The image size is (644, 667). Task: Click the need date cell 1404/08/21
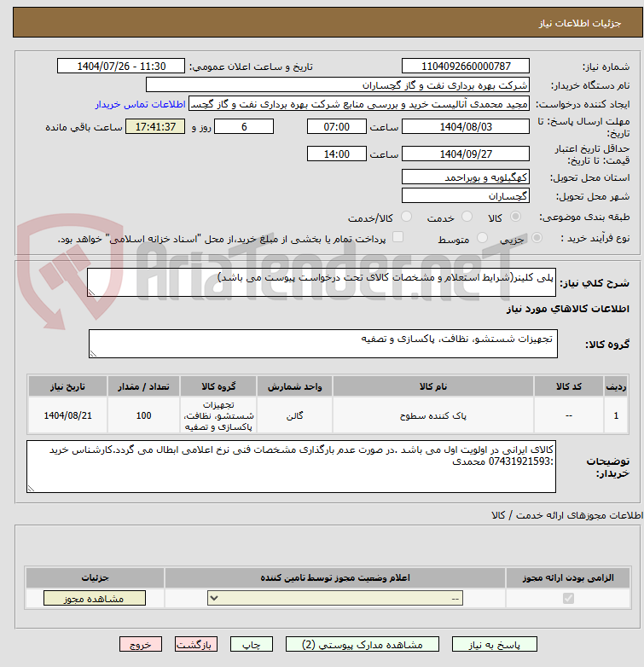[x=67, y=415]
